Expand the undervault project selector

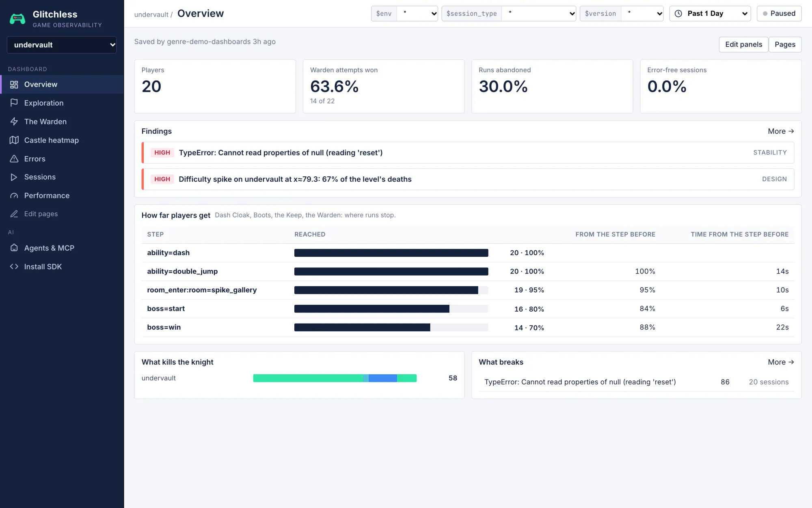62,45
